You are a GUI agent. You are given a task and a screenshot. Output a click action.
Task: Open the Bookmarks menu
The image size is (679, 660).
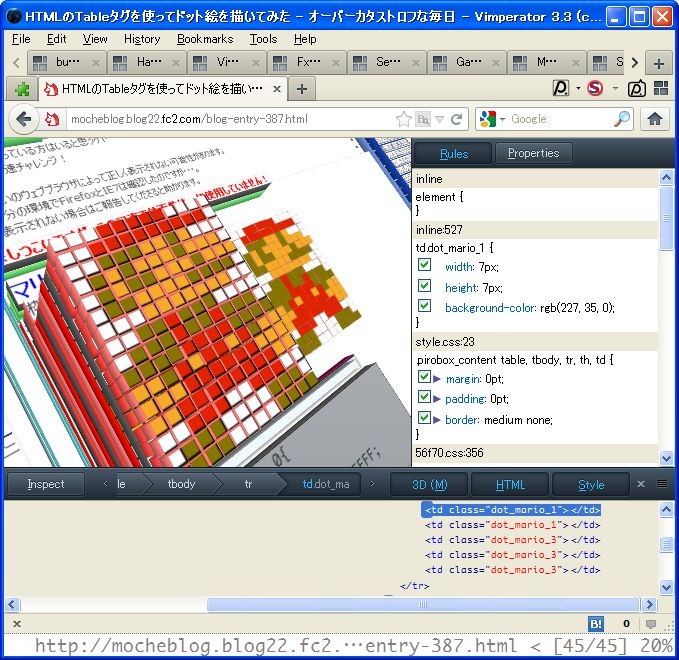point(205,39)
